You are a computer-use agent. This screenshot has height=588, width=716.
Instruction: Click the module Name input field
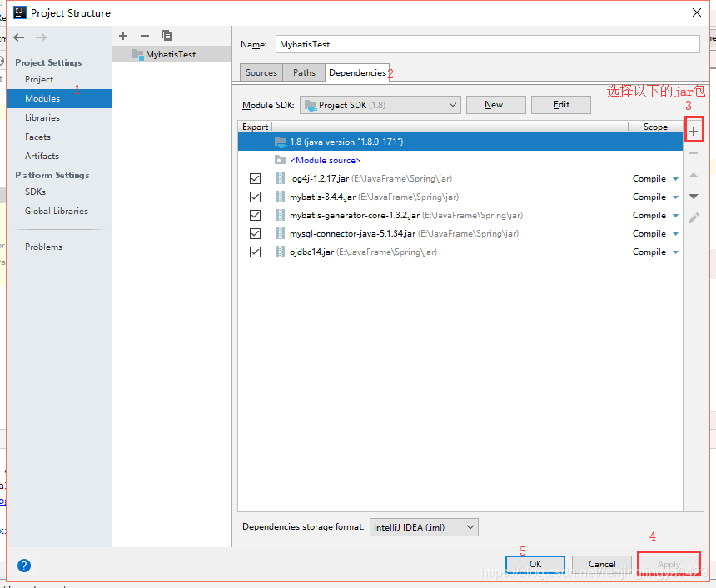click(x=488, y=44)
